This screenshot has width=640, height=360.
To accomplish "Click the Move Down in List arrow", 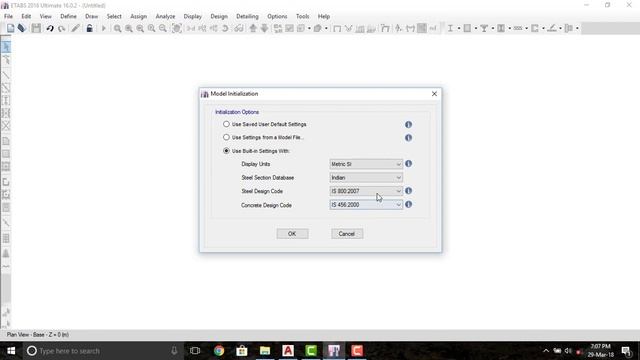I will point(264,28).
